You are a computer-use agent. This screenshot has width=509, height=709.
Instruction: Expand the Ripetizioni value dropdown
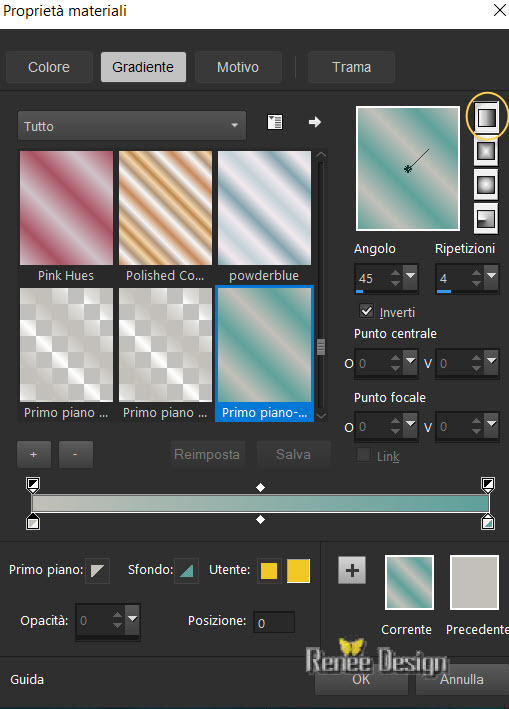point(491,277)
